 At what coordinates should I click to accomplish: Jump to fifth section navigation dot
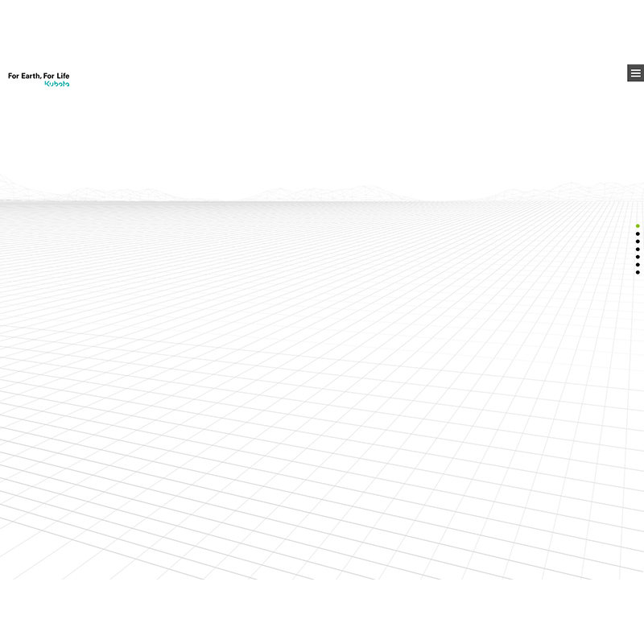pos(638,257)
